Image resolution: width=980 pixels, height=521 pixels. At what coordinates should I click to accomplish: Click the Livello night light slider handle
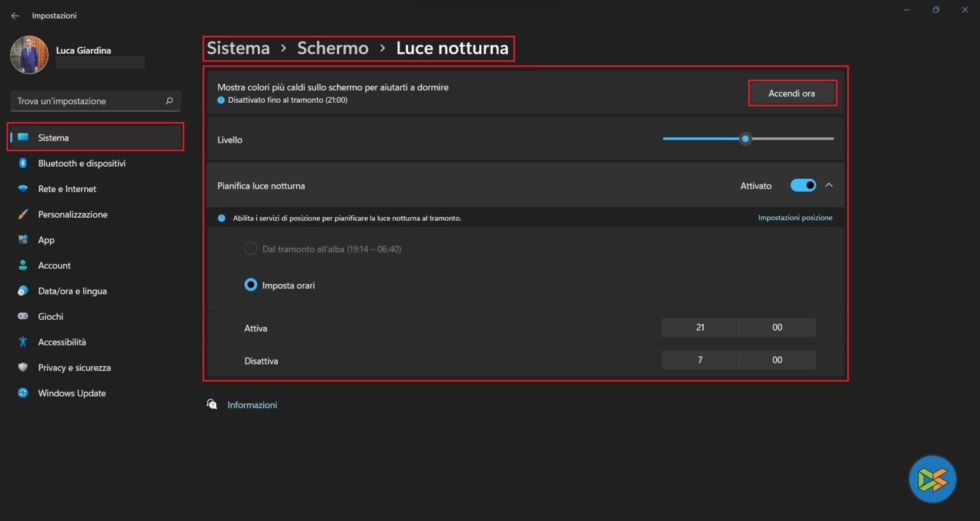(745, 139)
